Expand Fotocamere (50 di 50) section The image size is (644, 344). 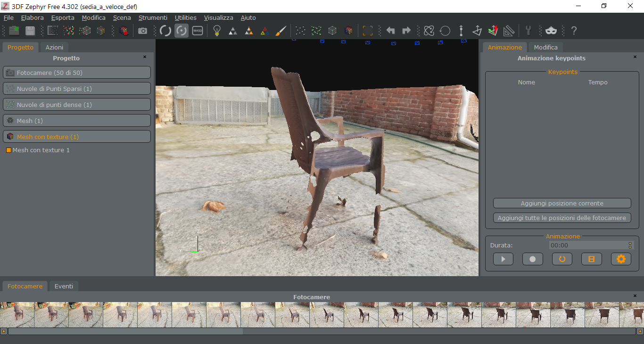point(77,73)
